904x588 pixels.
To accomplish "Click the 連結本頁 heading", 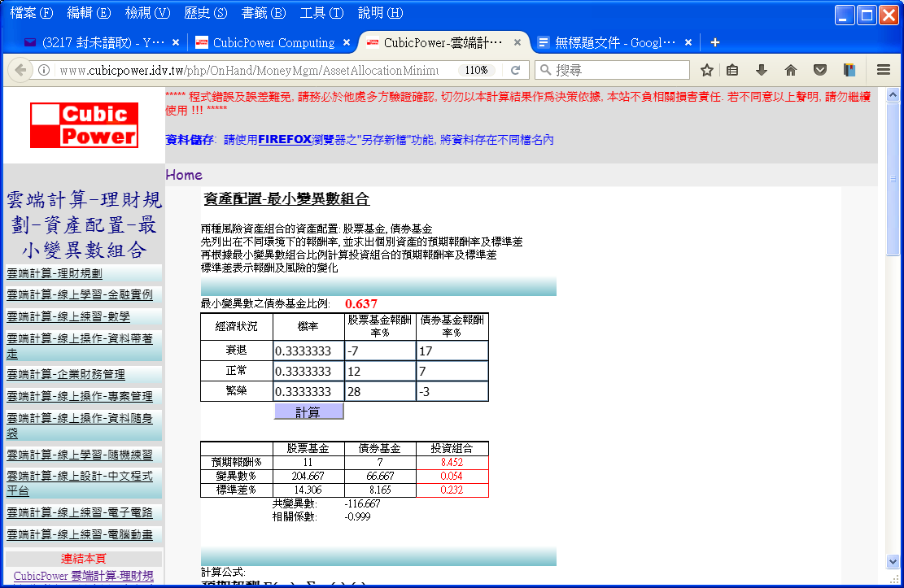I will [x=84, y=558].
